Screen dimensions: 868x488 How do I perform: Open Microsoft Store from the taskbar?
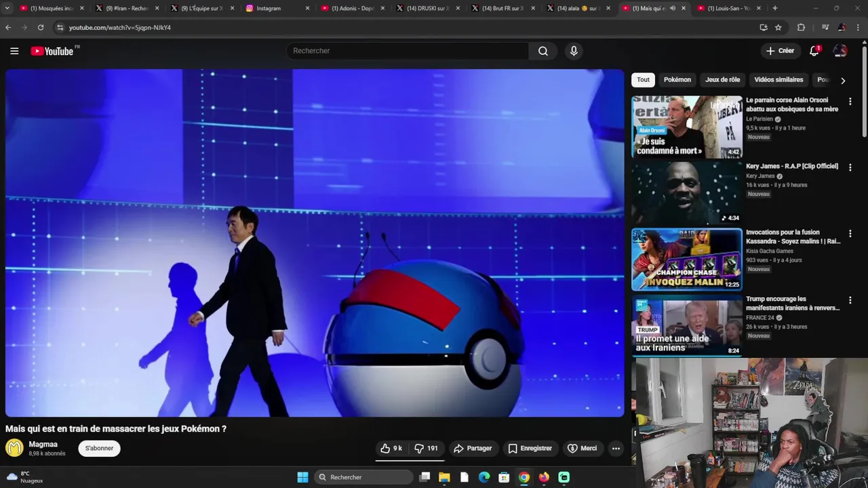pos(504,477)
